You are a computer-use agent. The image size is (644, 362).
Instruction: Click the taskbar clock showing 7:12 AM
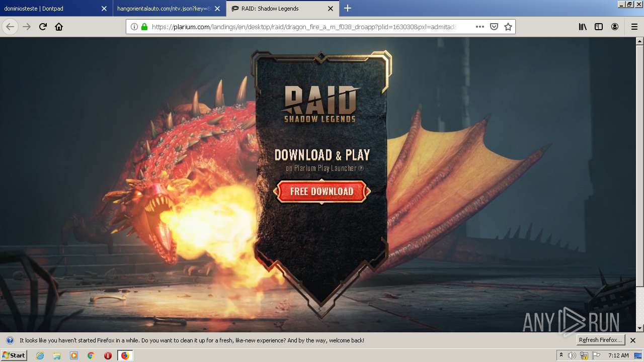coord(618,355)
